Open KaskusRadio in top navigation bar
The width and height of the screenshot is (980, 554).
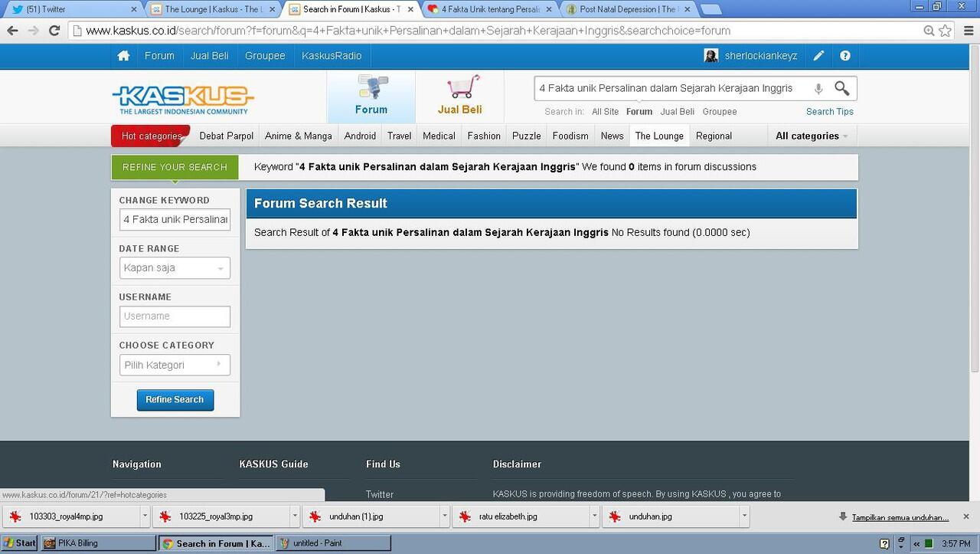pos(332,56)
